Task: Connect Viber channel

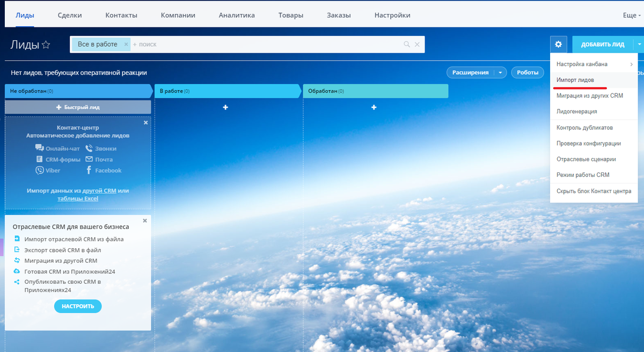Action: coord(48,170)
